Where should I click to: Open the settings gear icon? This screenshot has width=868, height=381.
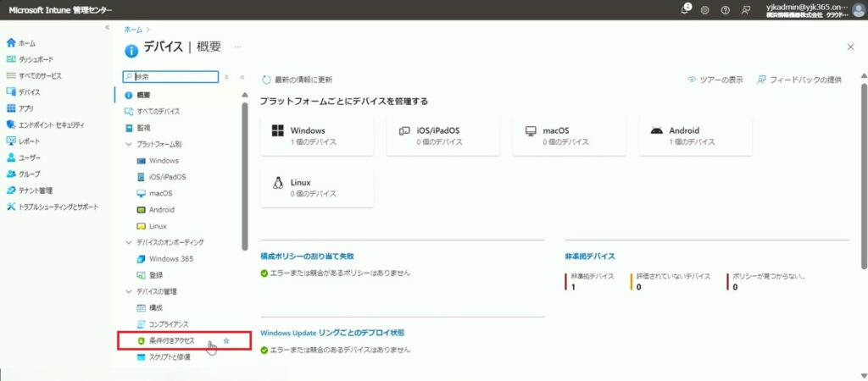(704, 10)
